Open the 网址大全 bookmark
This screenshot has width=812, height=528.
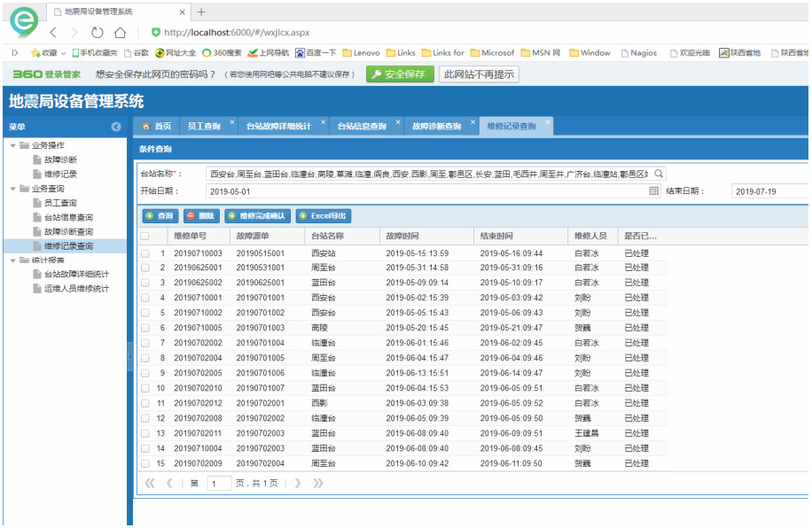coord(176,53)
